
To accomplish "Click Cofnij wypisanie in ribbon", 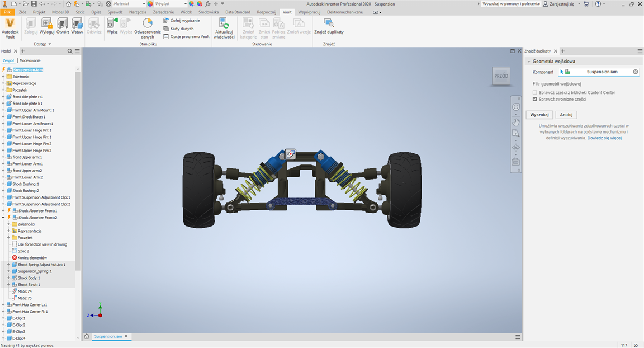I will 182,21.
